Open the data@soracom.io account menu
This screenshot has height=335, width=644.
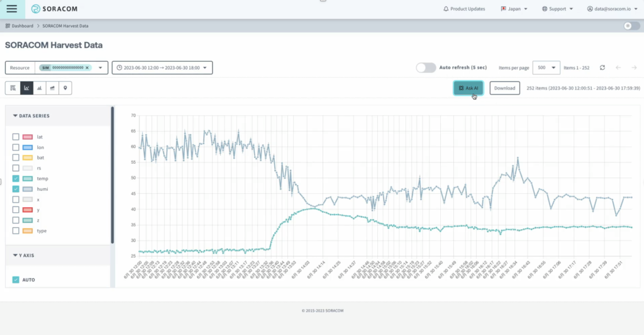(x=612, y=9)
